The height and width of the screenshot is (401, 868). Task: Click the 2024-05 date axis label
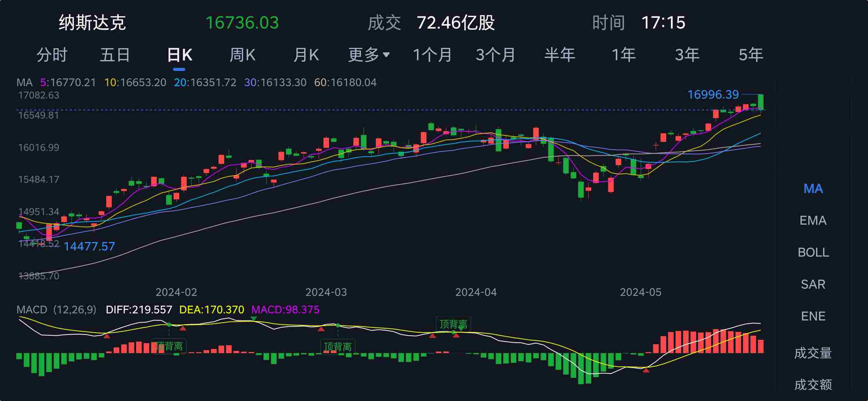tap(641, 293)
